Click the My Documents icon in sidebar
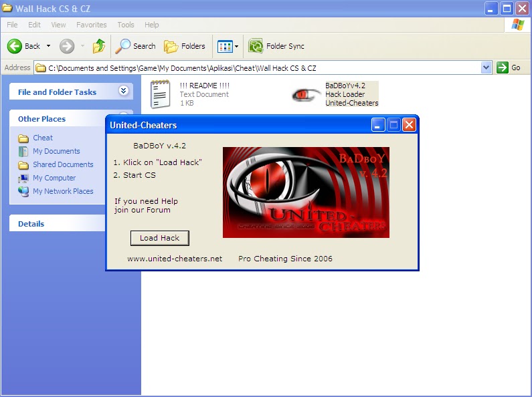Viewport: 532px width, 397px height. [23, 152]
